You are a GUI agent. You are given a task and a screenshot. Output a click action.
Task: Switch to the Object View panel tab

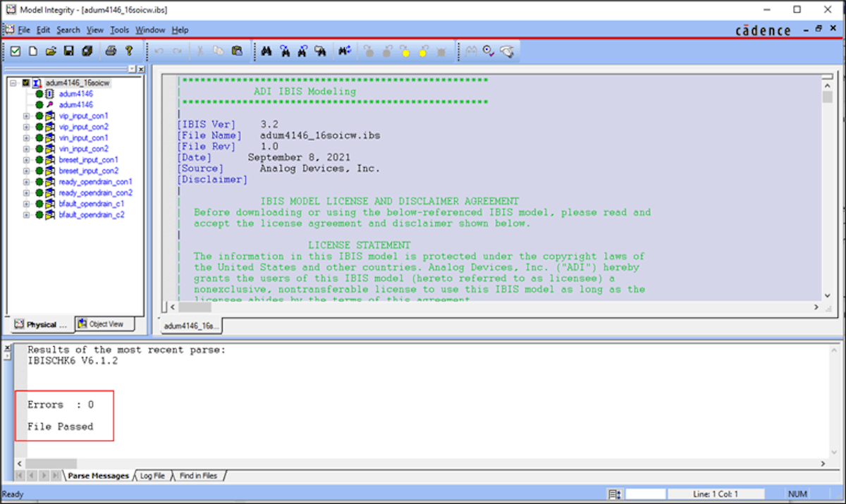point(104,324)
